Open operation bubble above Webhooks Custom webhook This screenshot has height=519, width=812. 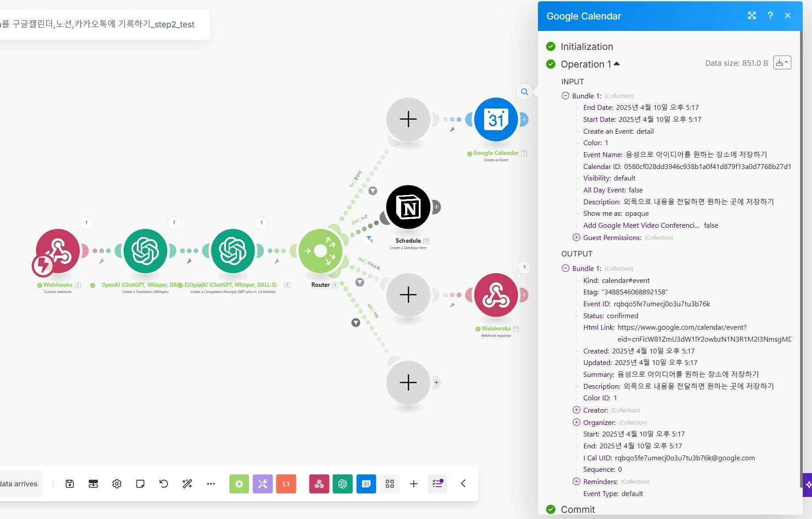pyautogui.click(x=86, y=223)
